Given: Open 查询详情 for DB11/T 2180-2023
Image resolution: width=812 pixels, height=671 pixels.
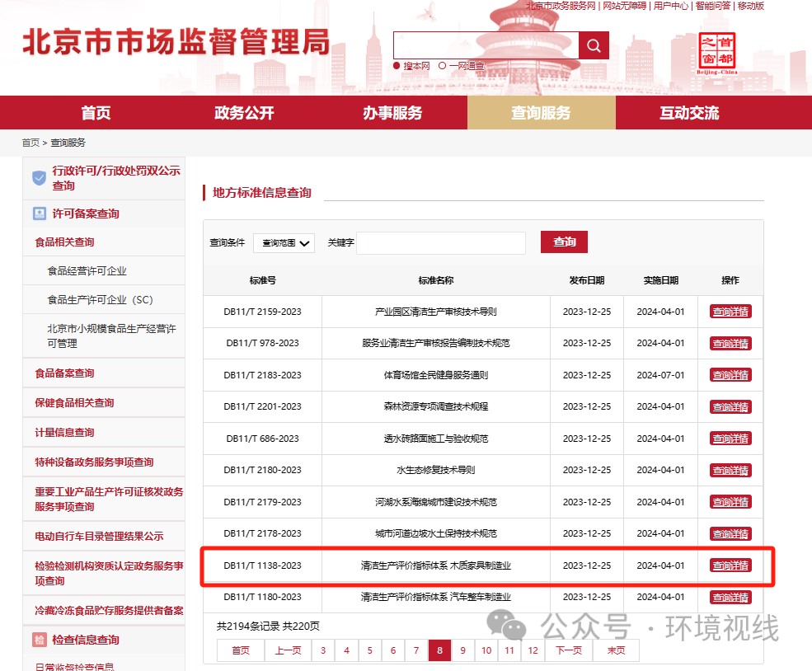Looking at the screenshot, I should pos(730,470).
